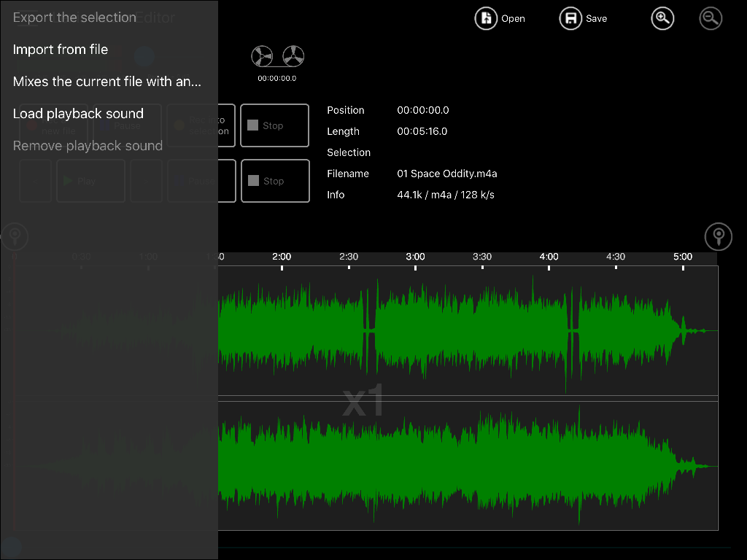Select Export the selection menu item
Image resolution: width=747 pixels, height=560 pixels.
[74, 17]
